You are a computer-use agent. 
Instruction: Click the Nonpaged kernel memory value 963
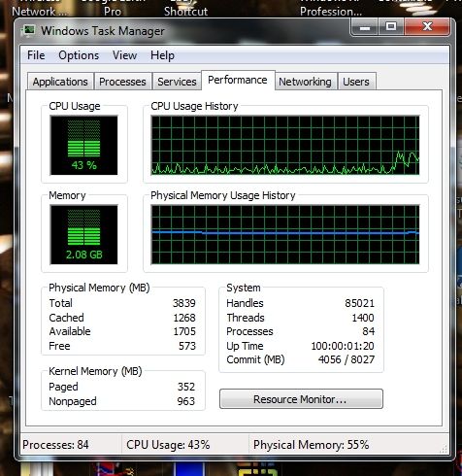(x=186, y=401)
